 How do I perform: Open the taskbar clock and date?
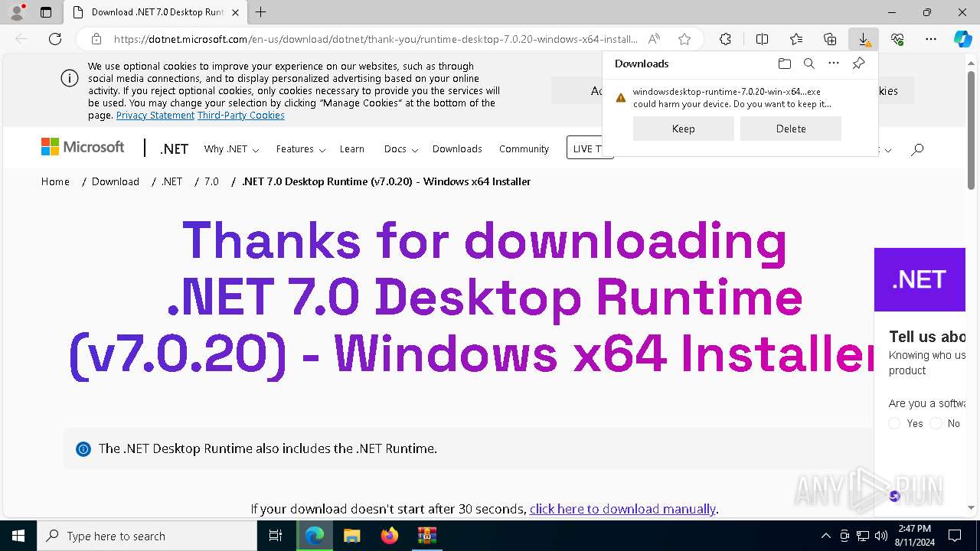click(x=914, y=536)
